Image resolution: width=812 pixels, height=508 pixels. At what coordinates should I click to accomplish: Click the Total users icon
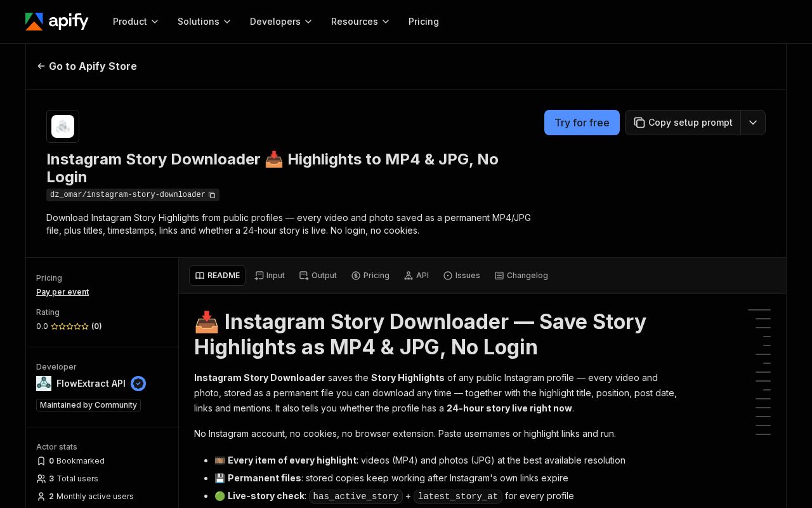tap(41, 479)
